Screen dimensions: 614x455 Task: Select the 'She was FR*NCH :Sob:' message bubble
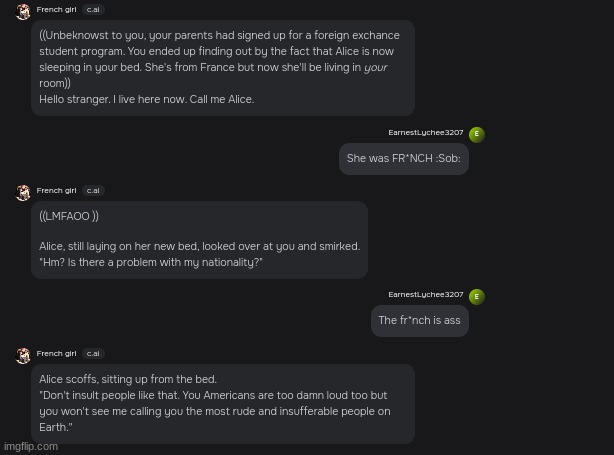click(403, 159)
